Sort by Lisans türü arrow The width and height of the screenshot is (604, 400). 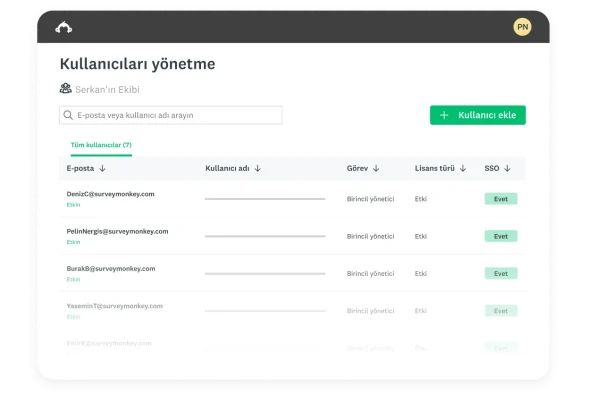point(463,168)
